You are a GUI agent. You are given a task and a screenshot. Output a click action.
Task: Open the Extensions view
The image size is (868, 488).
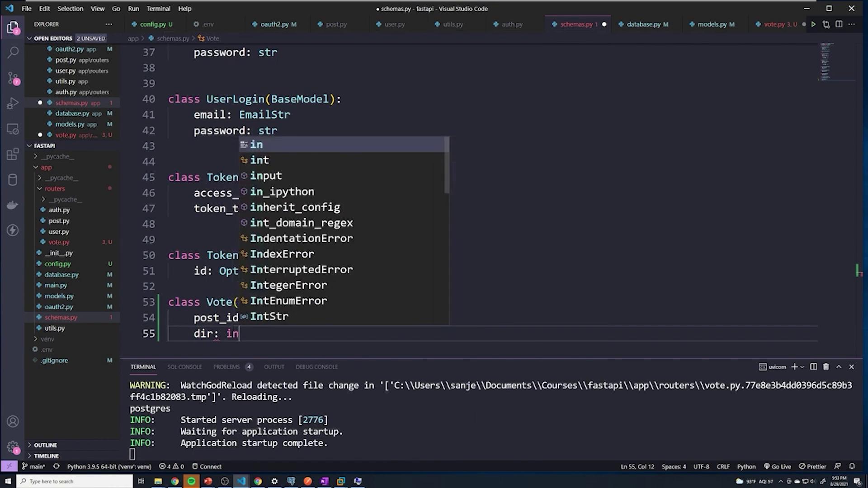click(13, 155)
